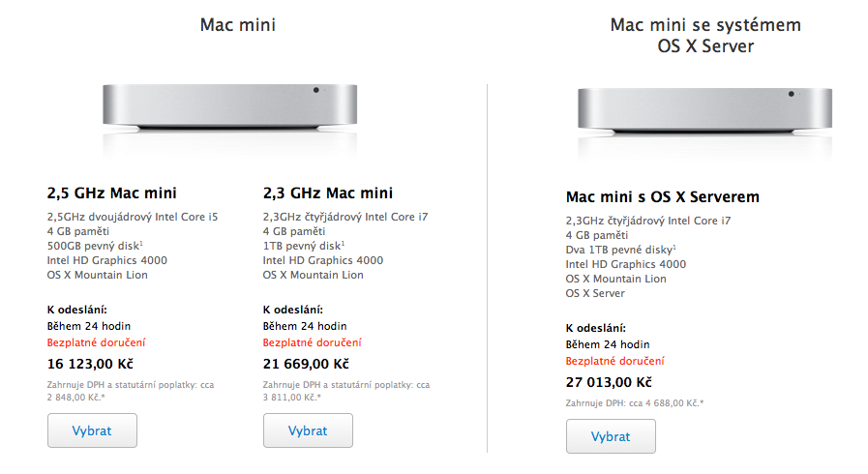Click the status light on the left Mac mini
The image size is (868, 474).
[315, 92]
